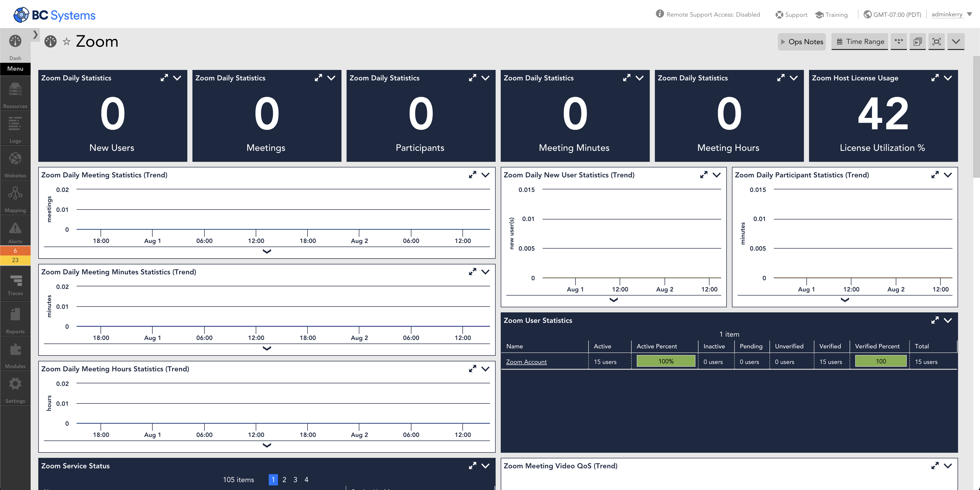Open the Zoom Account link
980x490 pixels.
526,362
